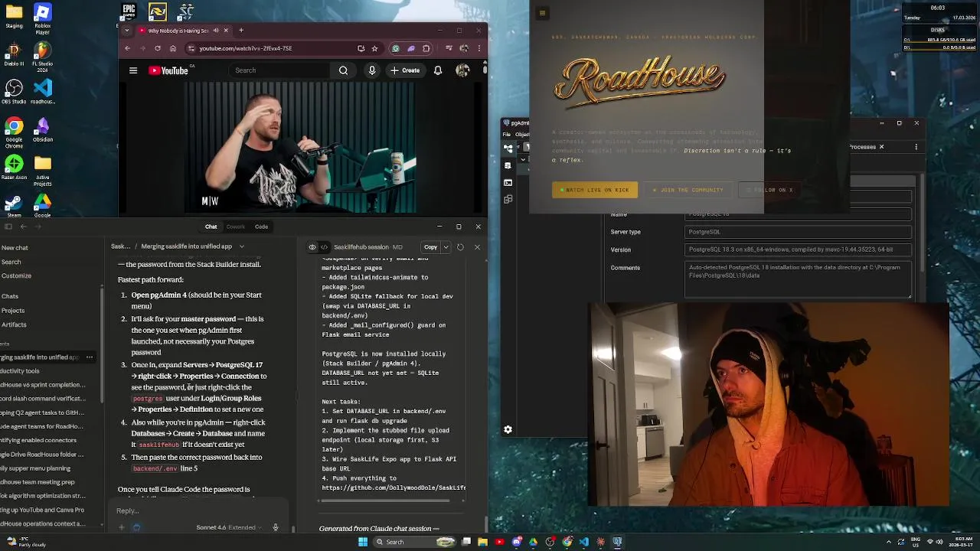The height and width of the screenshot is (551, 980).
Task: Close the Processes tab in pgAdmin
Action: tap(881, 147)
